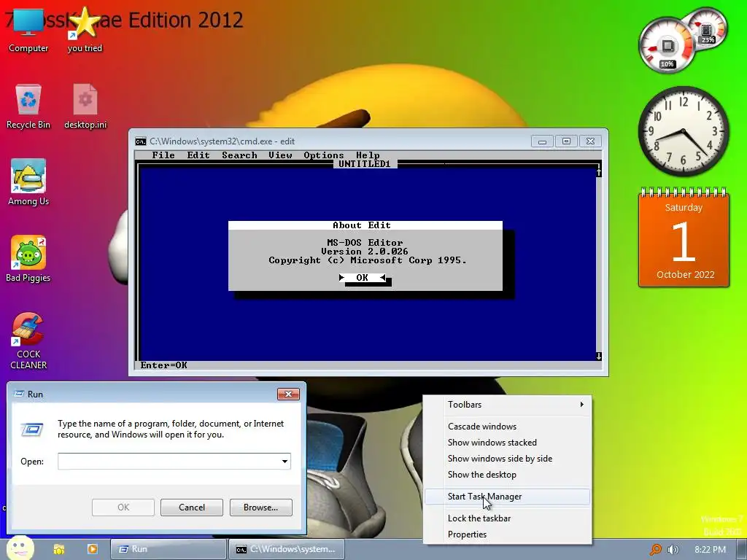Choose Show windows side by side

pyautogui.click(x=507, y=459)
